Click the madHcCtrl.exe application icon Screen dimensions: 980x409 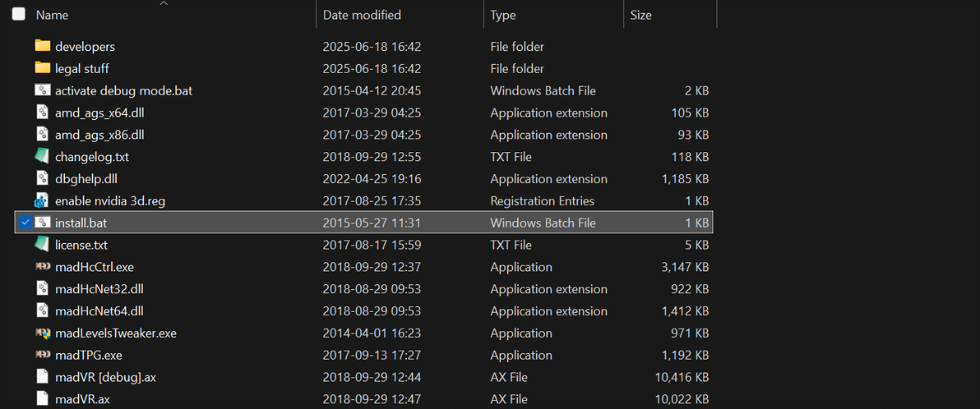(x=43, y=267)
